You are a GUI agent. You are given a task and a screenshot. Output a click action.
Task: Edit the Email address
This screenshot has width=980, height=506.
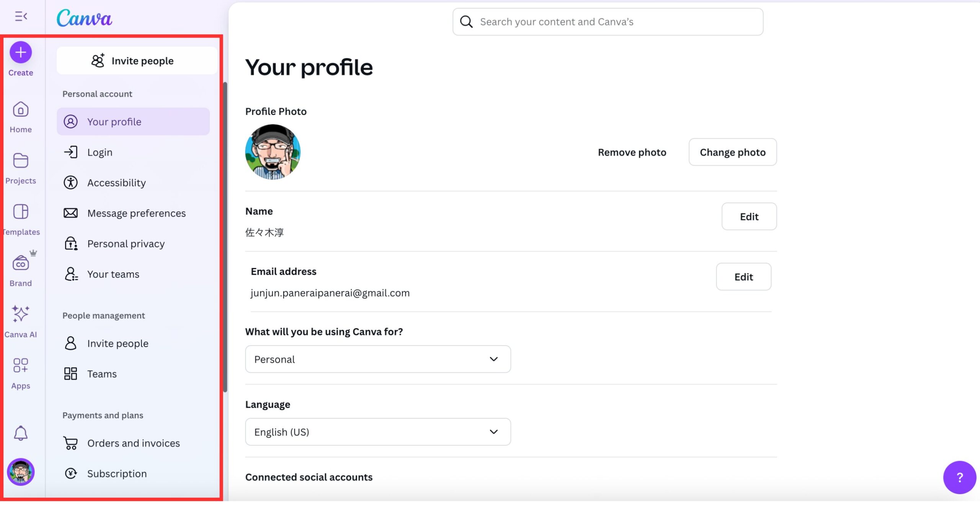[744, 277]
